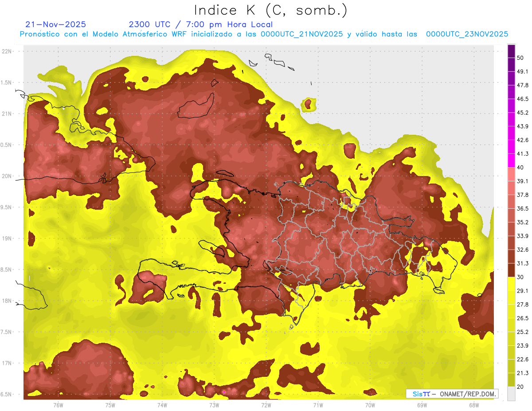532x411 pixels.
Task: Click the title "Indice K (C, somb.)"
Action: (x=271, y=11)
